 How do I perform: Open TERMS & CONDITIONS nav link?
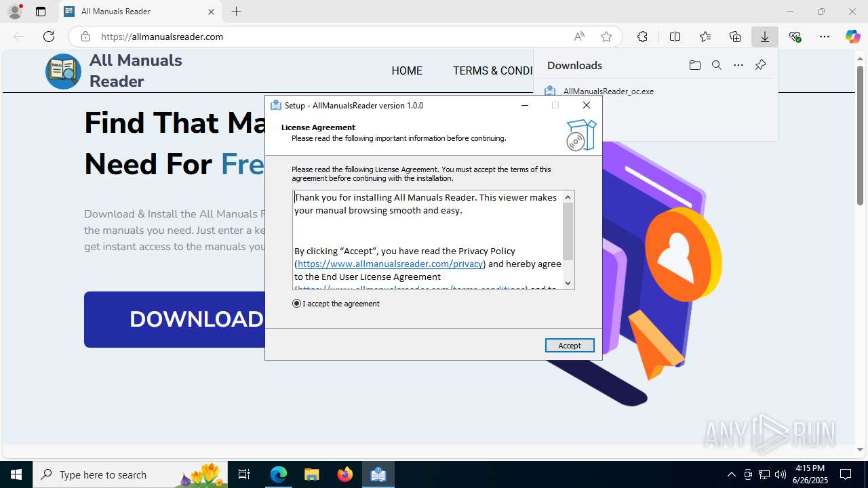pos(493,70)
